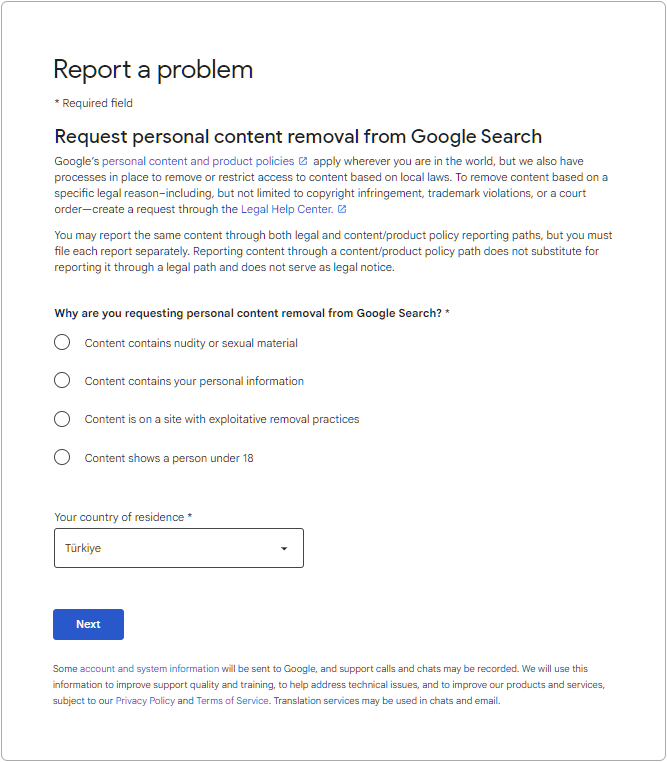This screenshot has height=762, width=667.
Task: Select "Content shows a person under 18"
Action: [62, 458]
